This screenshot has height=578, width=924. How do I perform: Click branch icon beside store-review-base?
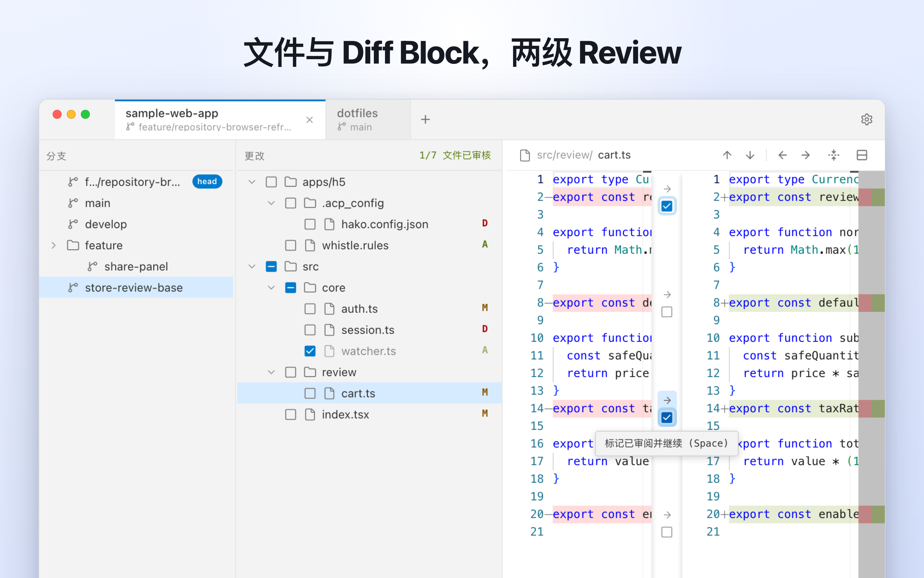tap(73, 287)
